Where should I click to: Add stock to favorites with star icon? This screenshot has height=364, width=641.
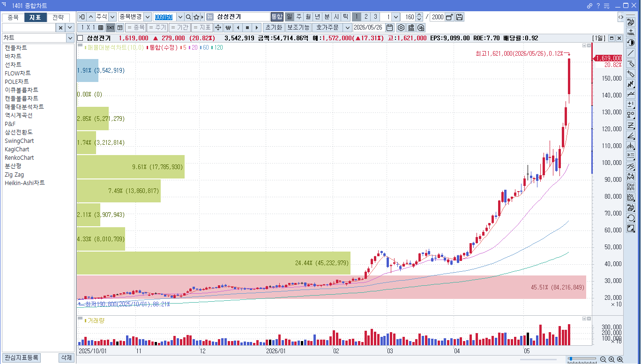click(196, 17)
